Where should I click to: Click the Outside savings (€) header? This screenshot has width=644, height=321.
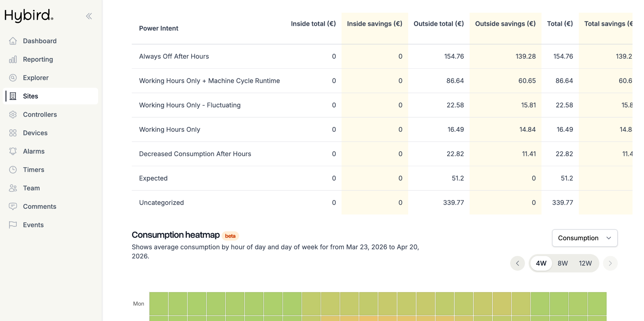[505, 24]
